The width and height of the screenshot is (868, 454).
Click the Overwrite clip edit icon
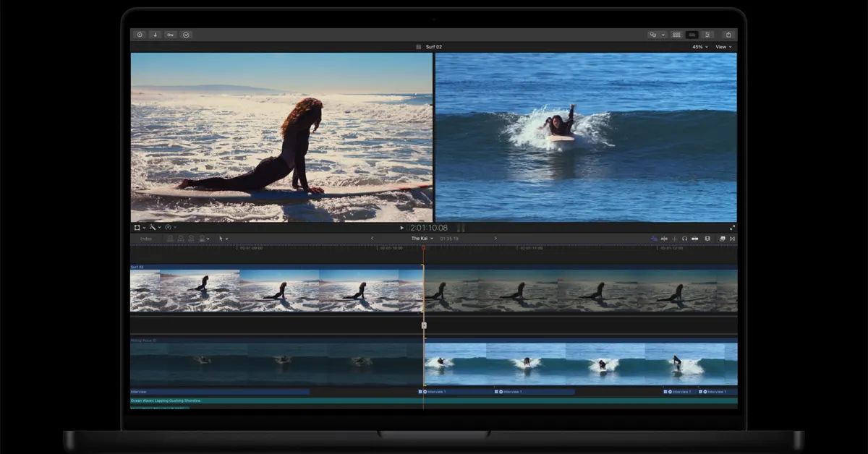[201, 239]
